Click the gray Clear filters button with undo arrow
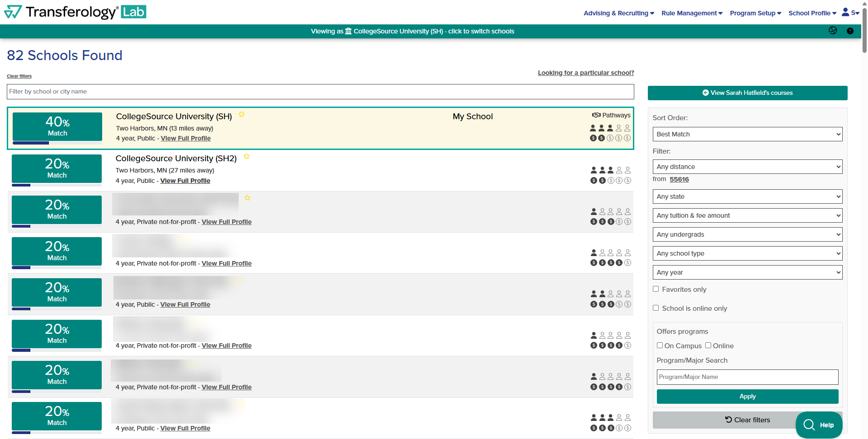 coord(748,420)
